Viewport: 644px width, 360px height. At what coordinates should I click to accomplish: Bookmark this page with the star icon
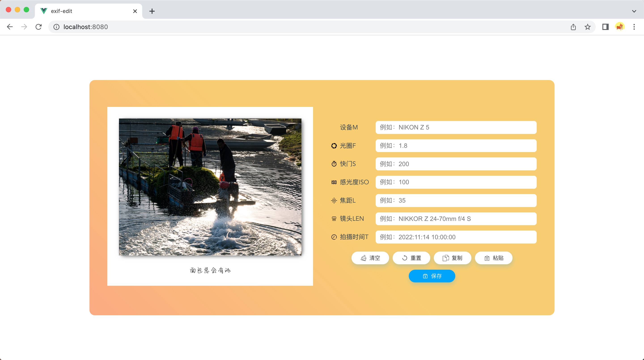(587, 27)
